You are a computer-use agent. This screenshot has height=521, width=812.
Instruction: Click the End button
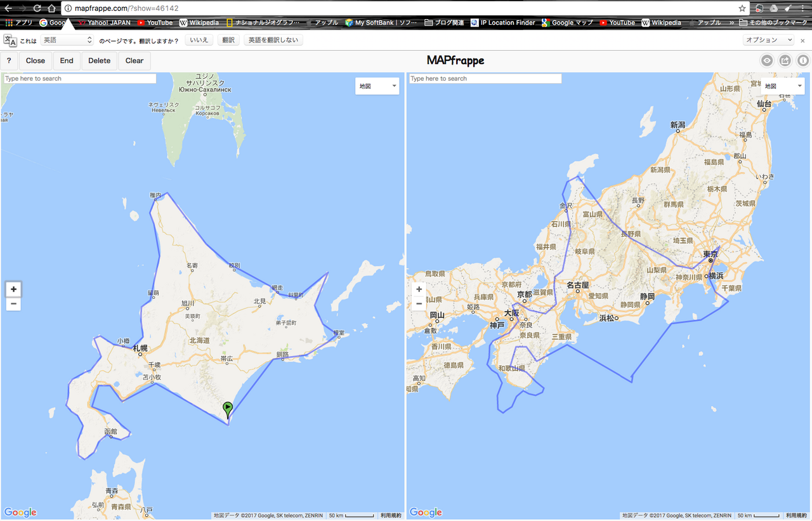[67, 61]
